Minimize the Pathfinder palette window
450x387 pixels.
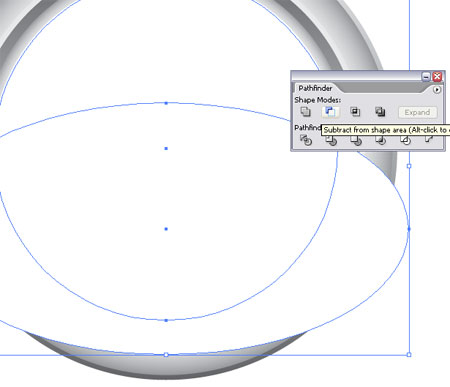click(426, 77)
